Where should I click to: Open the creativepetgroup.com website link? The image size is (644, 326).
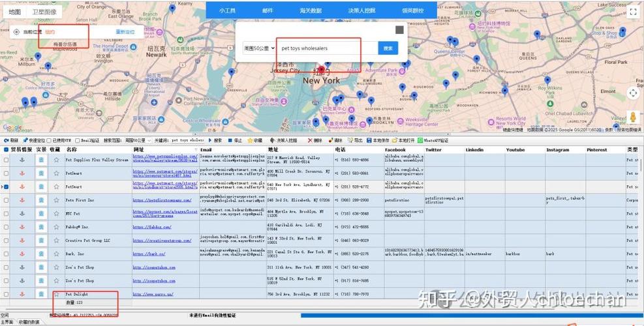tap(162, 240)
